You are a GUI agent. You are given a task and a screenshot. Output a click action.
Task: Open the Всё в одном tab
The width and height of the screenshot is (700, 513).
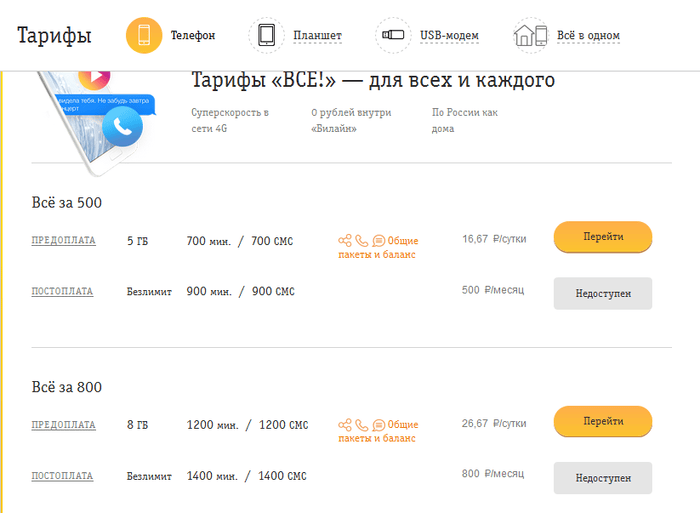[x=589, y=36]
